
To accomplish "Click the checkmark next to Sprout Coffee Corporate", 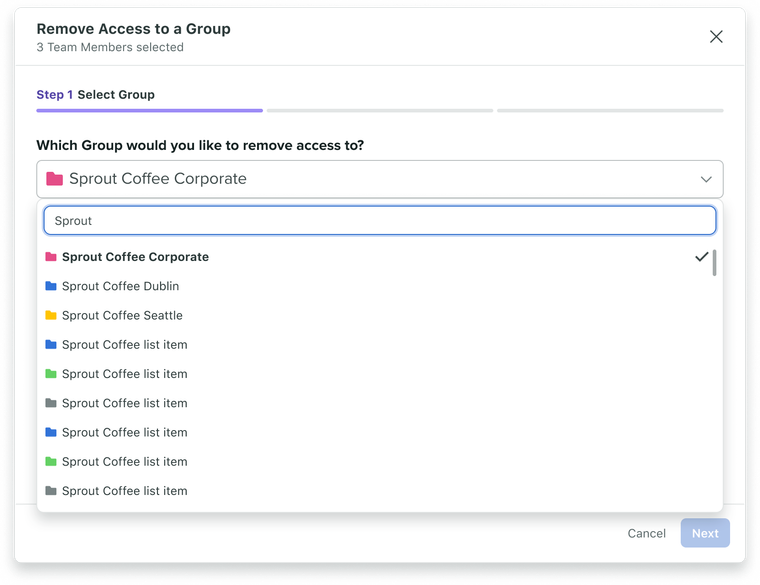I will 701,256.
